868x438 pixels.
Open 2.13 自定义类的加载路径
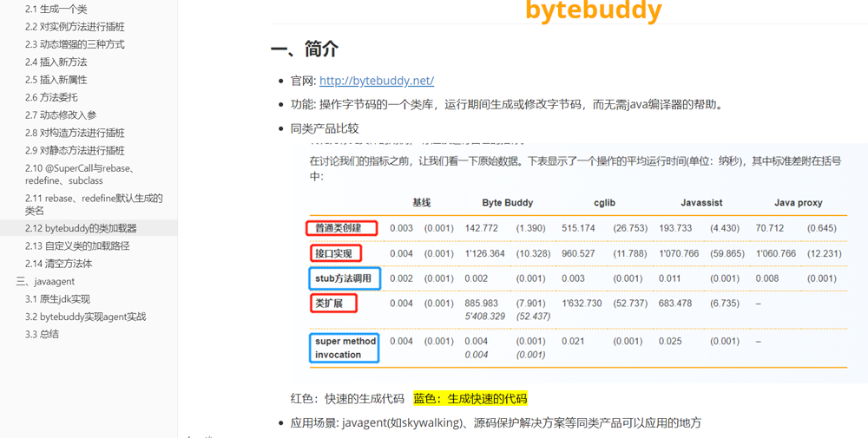tap(77, 246)
